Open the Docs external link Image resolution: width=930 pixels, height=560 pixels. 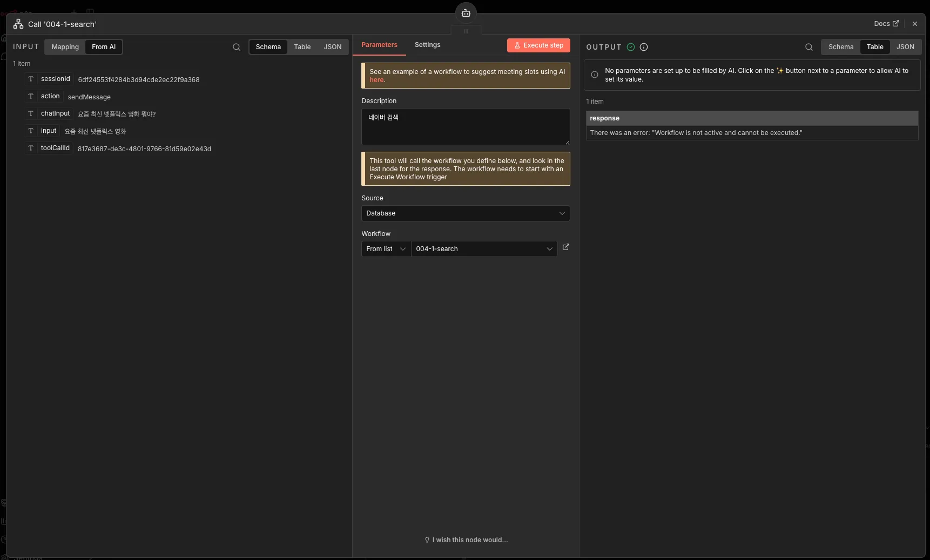click(886, 24)
